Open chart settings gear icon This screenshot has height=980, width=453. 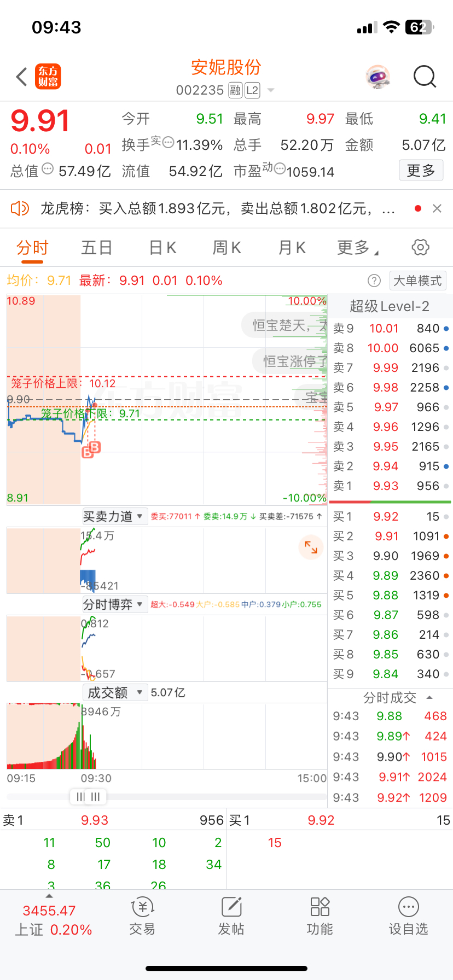(x=420, y=247)
